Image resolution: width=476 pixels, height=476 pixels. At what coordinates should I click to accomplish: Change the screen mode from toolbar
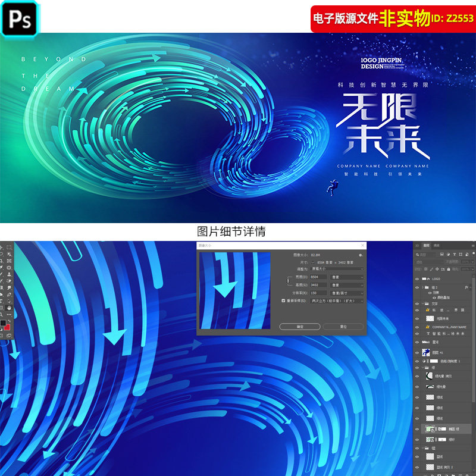9,336
